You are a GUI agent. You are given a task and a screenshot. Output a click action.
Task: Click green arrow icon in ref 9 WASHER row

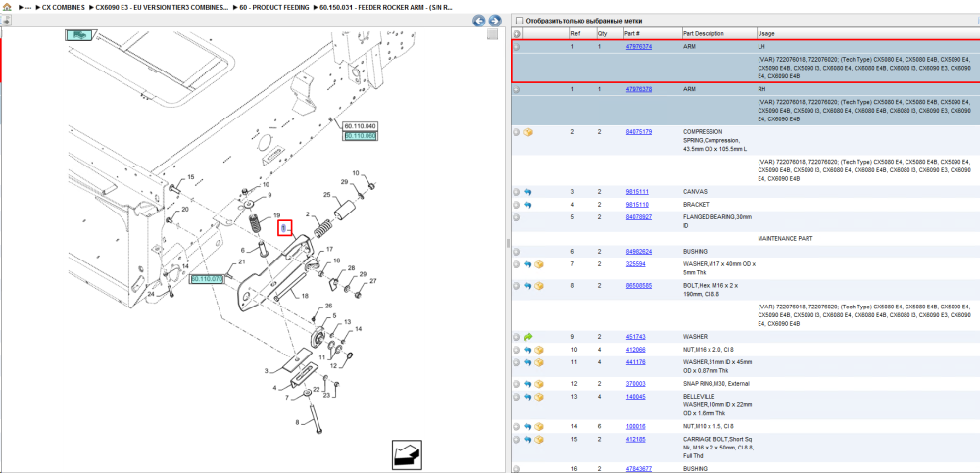tap(528, 337)
